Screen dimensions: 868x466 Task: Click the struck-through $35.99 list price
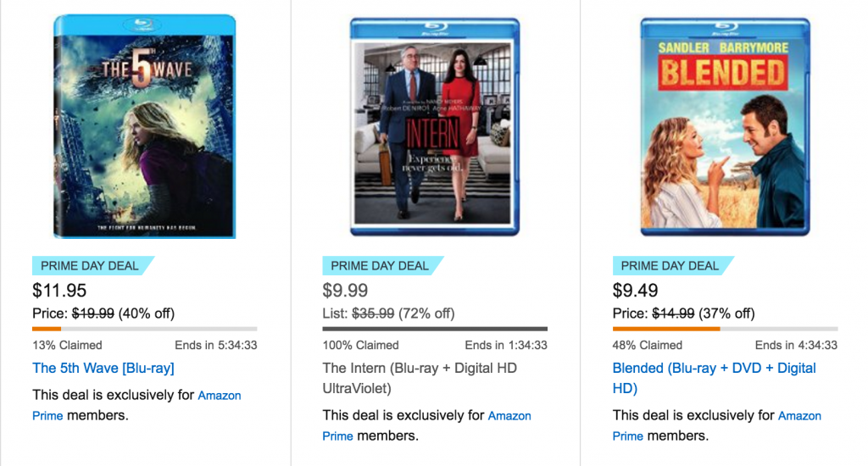373,313
